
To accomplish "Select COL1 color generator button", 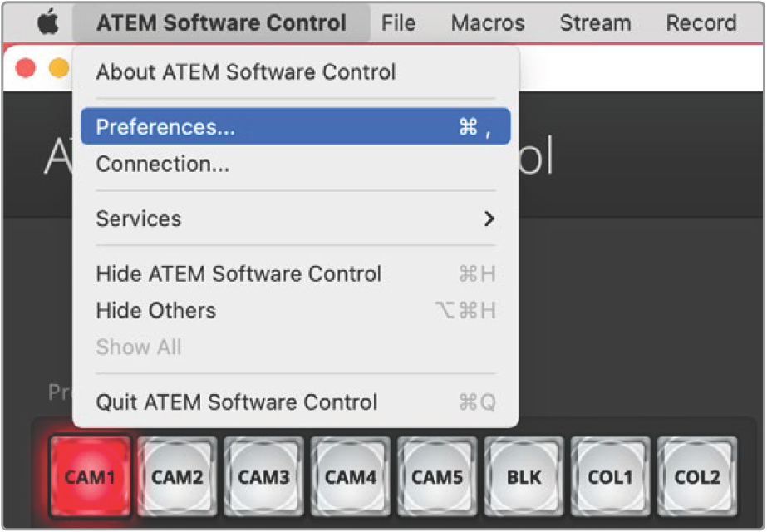I will (x=611, y=476).
